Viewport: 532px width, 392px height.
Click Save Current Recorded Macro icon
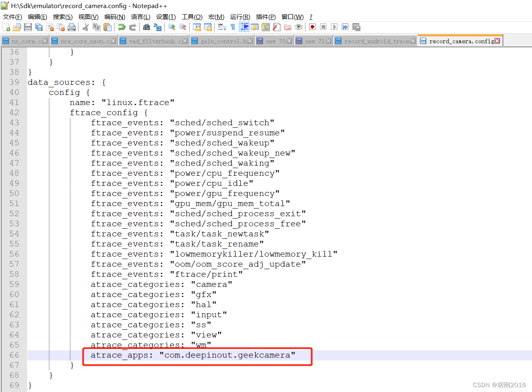[356, 27]
